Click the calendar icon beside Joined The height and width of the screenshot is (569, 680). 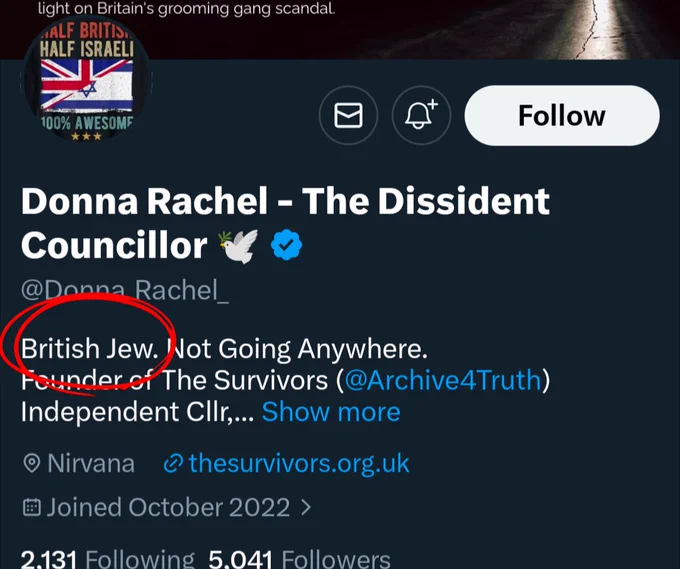[32, 507]
